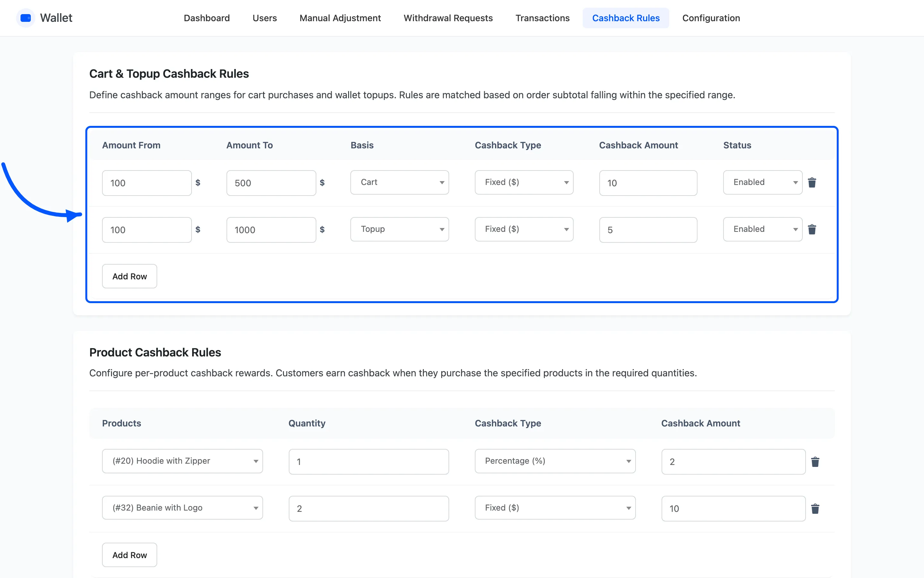View the Transactions tab
The height and width of the screenshot is (578, 924).
coord(543,18)
